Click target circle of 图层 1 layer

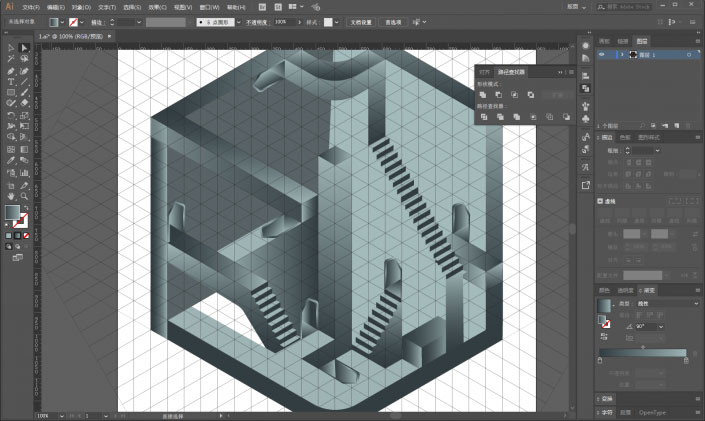click(x=689, y=55)
